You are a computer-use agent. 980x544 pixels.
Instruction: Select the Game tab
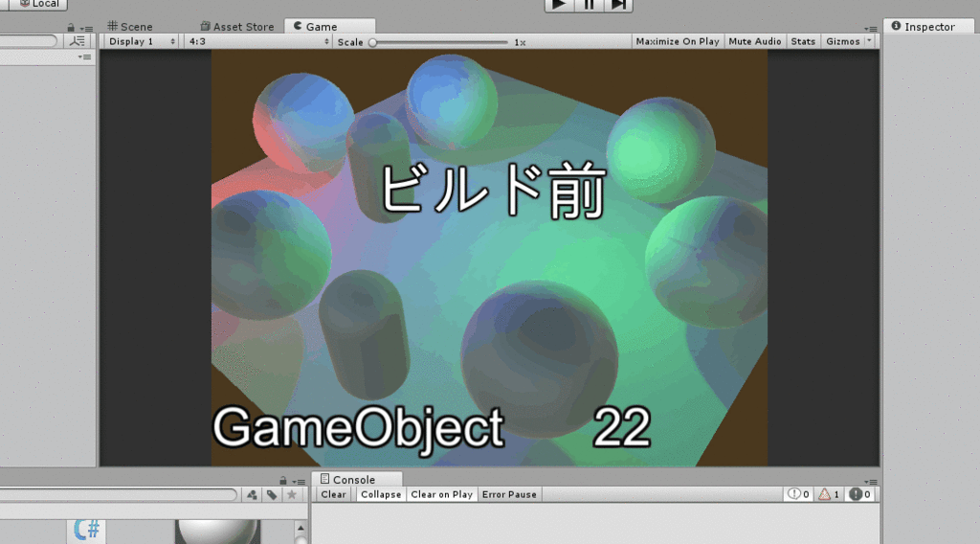[x=329, y=26]
